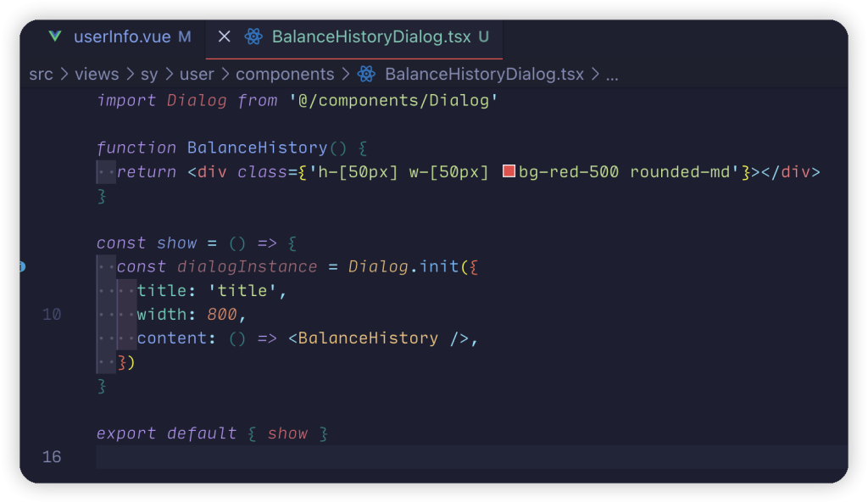Click BalanceHistoryDialog.tsx file name in the breadcrumb
The height and width of the screenshot is (503, 868).
pos(484,75)
